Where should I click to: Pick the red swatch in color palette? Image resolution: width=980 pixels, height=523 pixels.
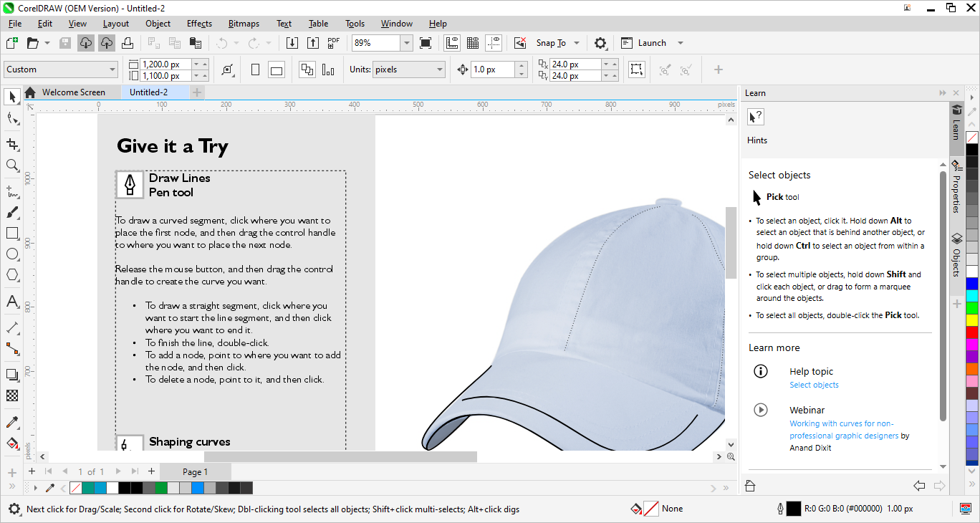972,332
